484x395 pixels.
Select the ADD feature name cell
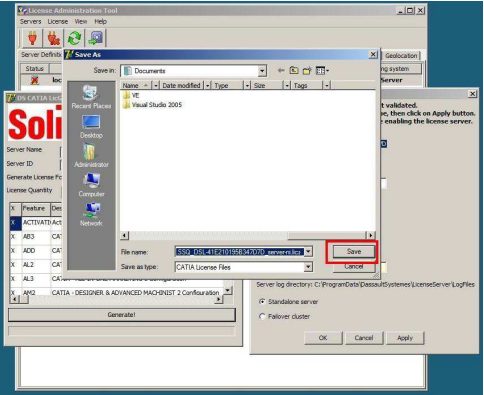click(36, 250)
